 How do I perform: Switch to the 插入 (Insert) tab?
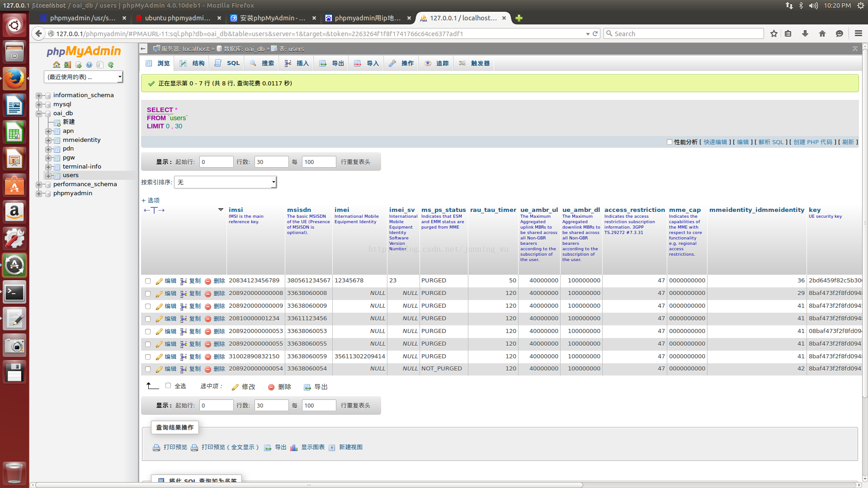click(297, 63)
